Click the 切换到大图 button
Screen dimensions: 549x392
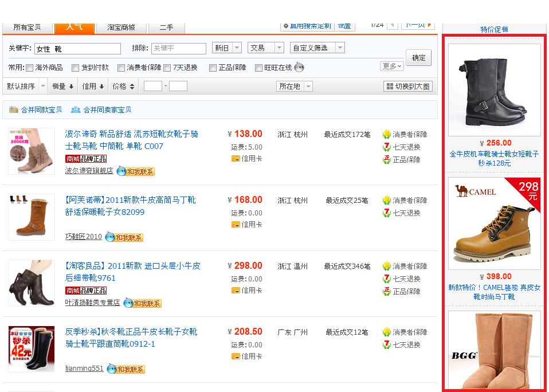click(408, 86)
